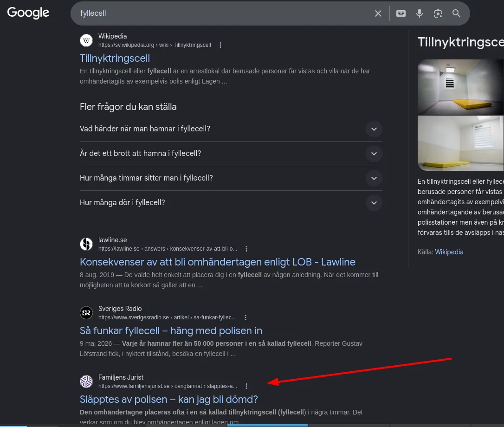Expand 'Hur många dör i fyllecell?' question
The image size is (504, 427).
[x=231, y=202]
